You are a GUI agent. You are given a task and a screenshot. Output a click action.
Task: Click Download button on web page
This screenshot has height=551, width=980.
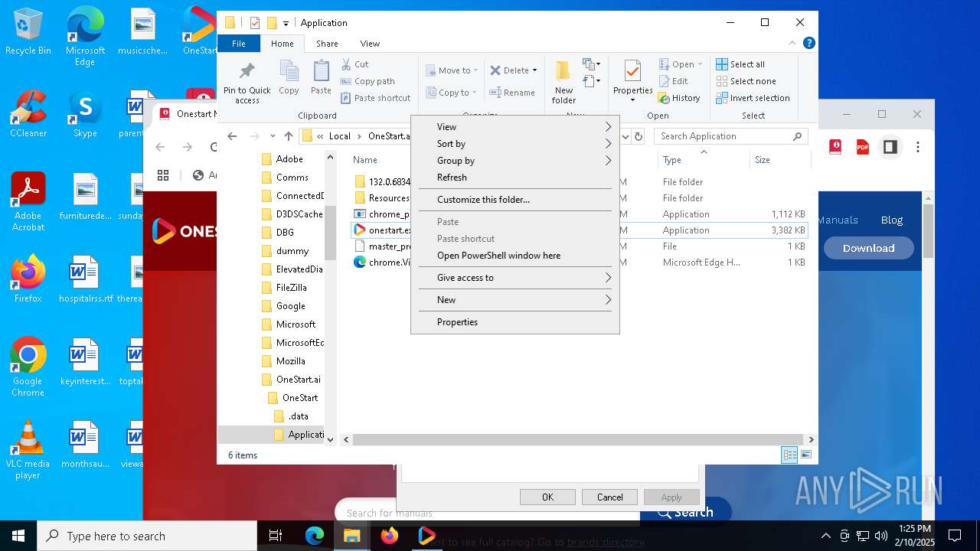(x=869, y=248)
